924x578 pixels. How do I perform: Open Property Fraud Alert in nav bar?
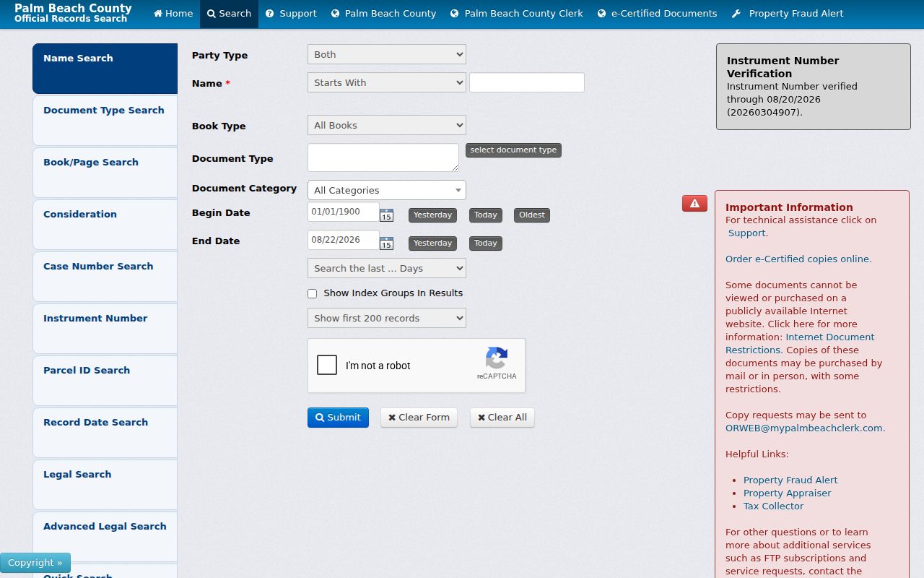pyautogui.click(x=788, y=14)
